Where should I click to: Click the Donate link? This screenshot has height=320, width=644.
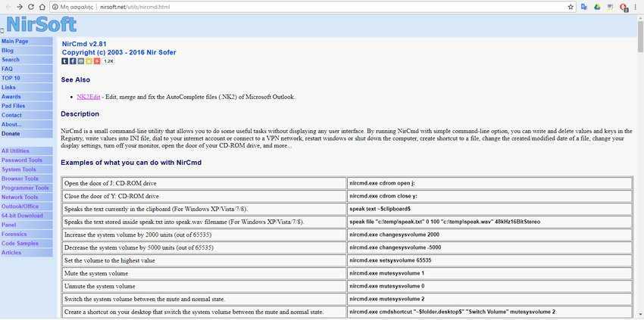point(27,134)
